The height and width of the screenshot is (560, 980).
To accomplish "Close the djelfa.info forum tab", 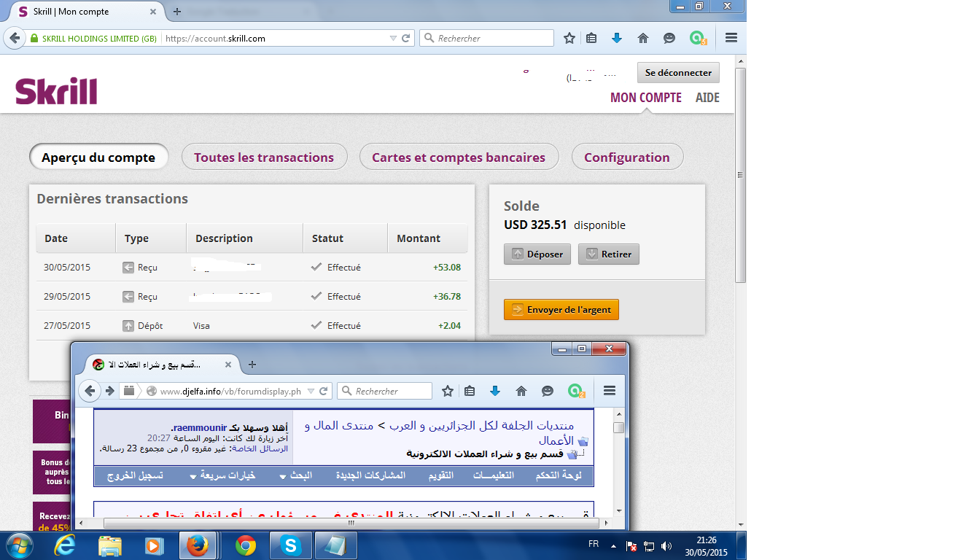I will [228, 365].
